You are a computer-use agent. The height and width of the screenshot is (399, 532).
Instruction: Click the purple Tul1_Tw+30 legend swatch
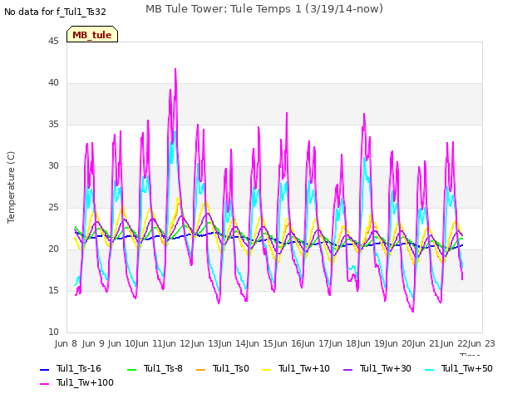348,369
